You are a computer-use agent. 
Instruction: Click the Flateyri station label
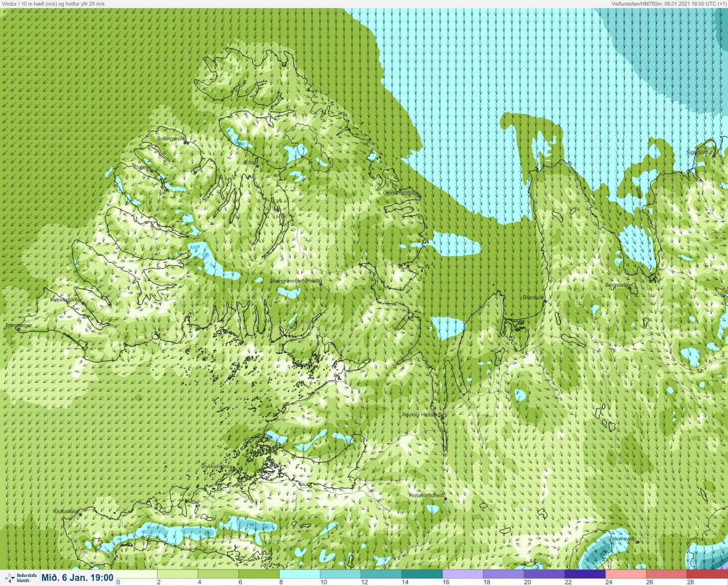point(142,167)
